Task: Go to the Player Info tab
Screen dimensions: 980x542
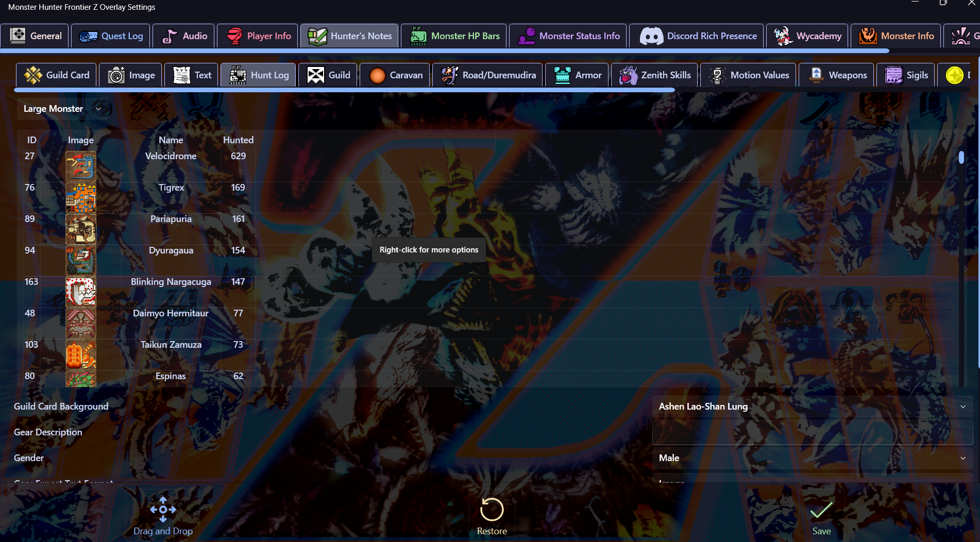Action: tap(257, 36)
